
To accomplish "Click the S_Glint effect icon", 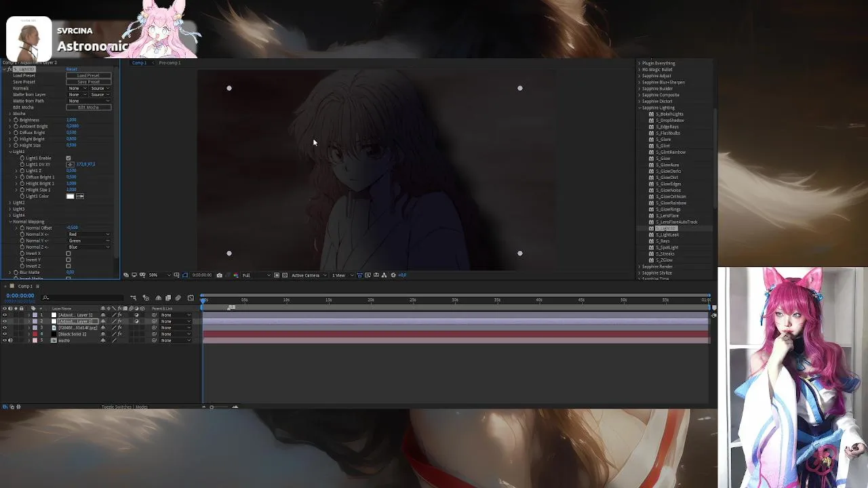I will coord(651,146).
